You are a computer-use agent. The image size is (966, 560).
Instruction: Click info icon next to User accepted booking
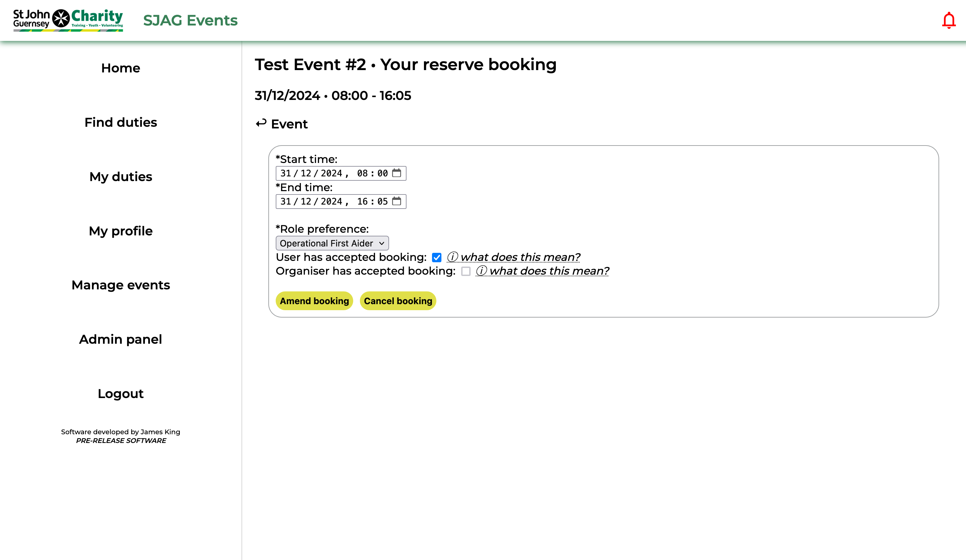(x=452, y=257)
